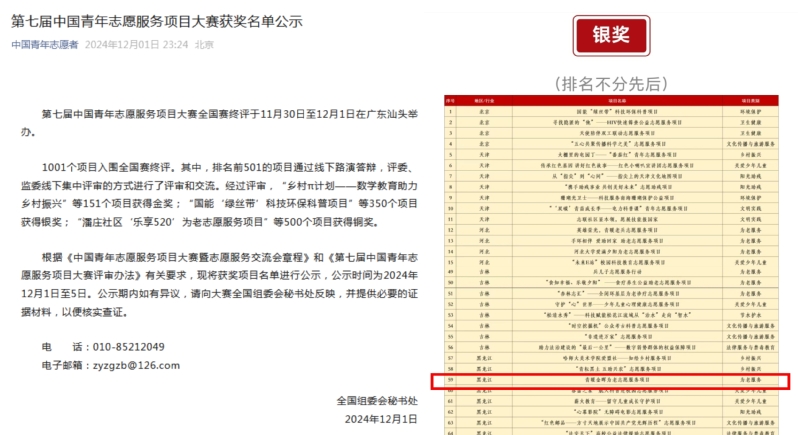The width and height of the screenshot is (798, 435).
Task: Click the closing date 2024年12月1日
Action: point(381,419)
